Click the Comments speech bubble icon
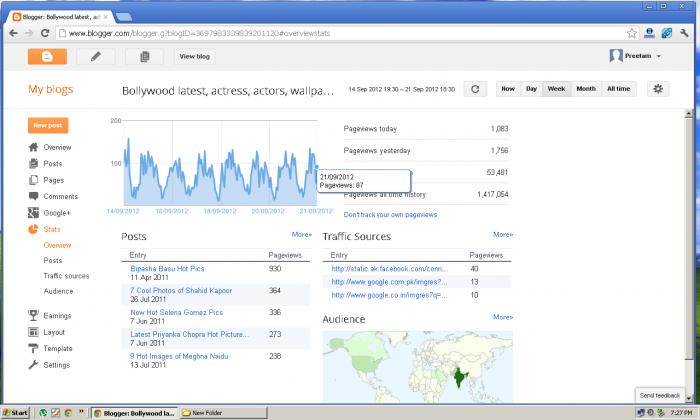This screenshot has width=700, height=420. click(x=33, y=196)
